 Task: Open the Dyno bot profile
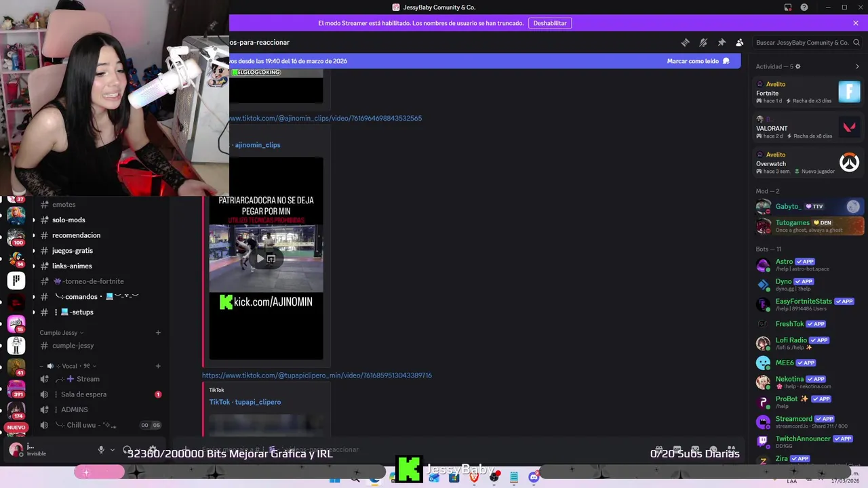pyautogui.click(x=809, y=284)
